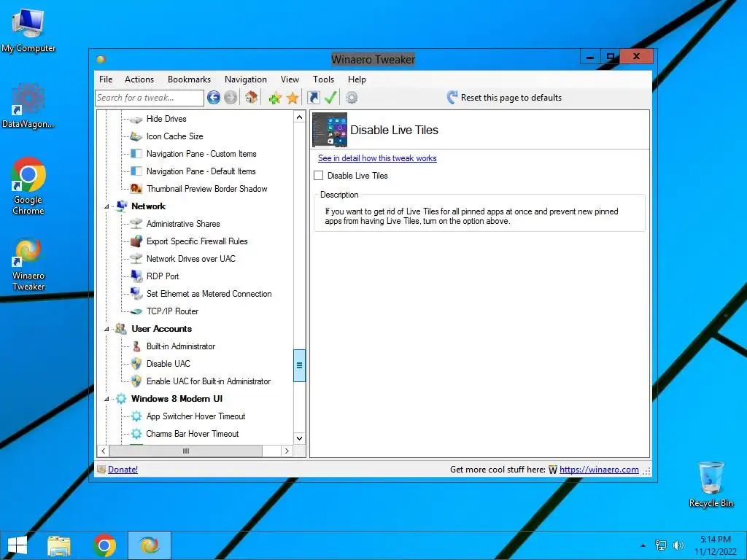
Task: Select Enable UAC for Built-in Administrator
Action: tap(209, 381)
